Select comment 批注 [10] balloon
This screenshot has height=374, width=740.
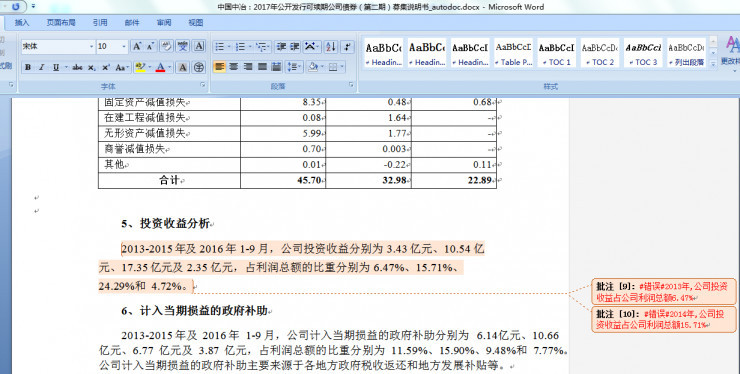coord(664,319)
